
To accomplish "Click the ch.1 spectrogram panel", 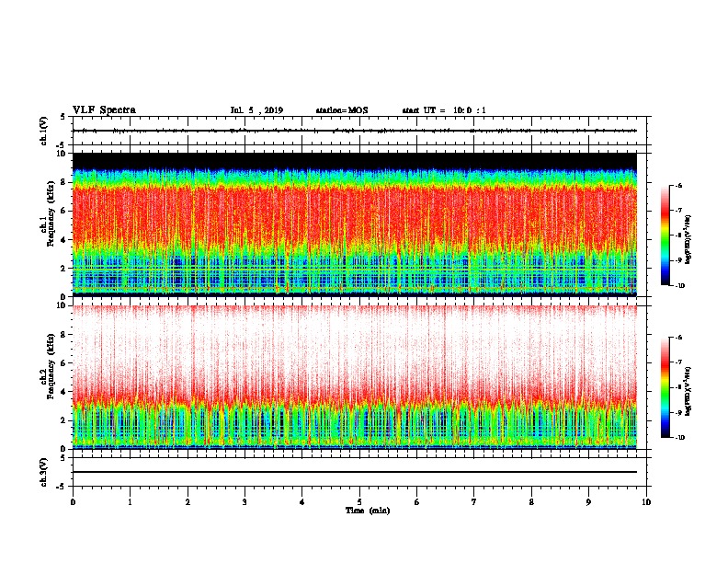I will pyautogui.click(x=355, y=224).
